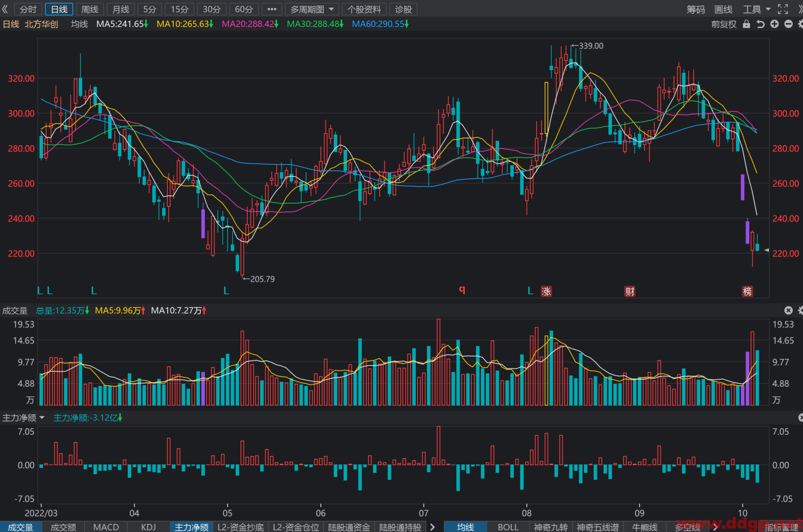This screenshot has width=803, height=532.
Task: Open the 多周期图 dropdown
Action: pyautogui.click(x=312, y=9)
